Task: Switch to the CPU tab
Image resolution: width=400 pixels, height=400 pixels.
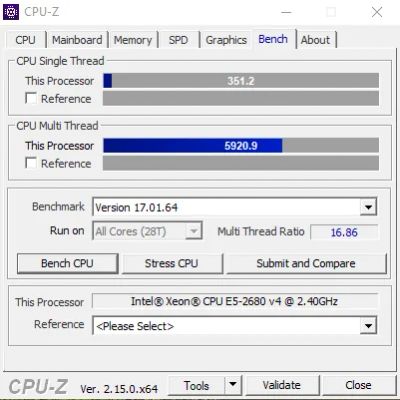Action: (25, 40)
